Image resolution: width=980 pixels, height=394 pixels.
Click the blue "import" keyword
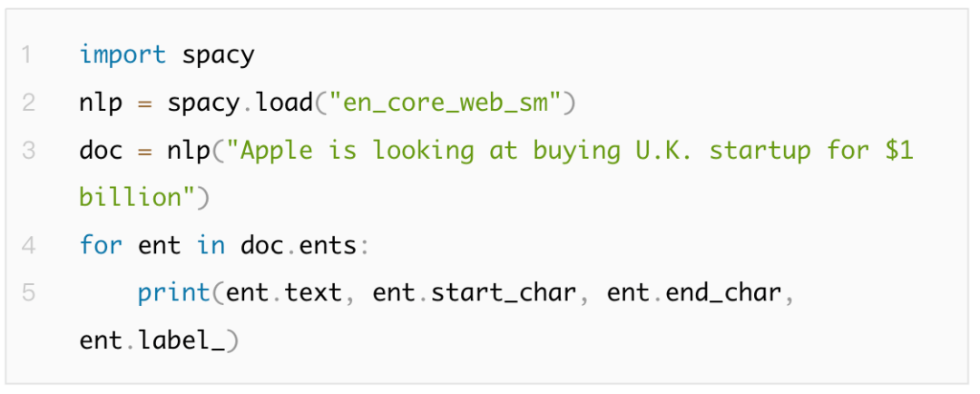122,55
